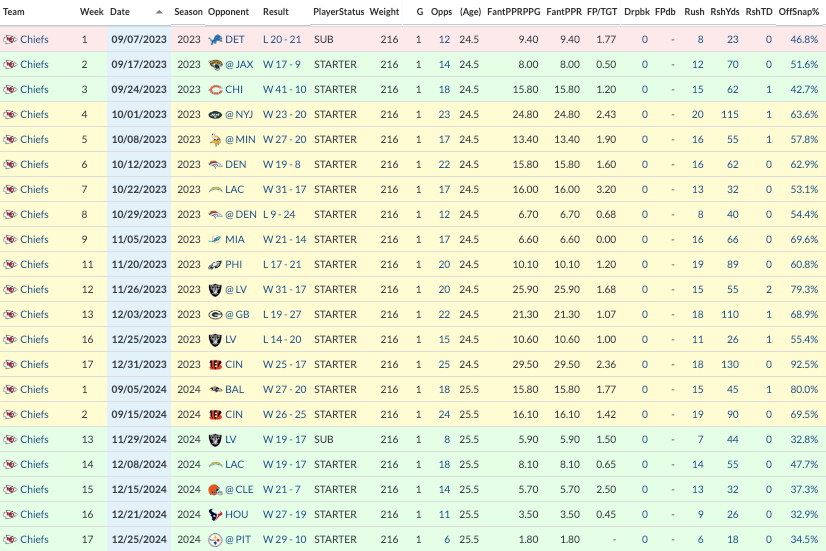Click the Chargers logo in the 10/22/2023 row

215,190
